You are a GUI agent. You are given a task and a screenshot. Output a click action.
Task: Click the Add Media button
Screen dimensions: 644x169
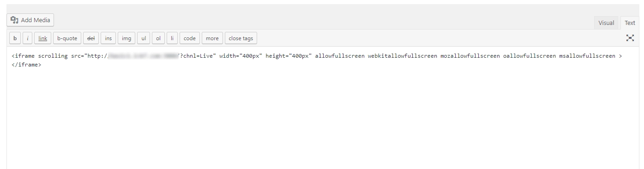point(30,20)
